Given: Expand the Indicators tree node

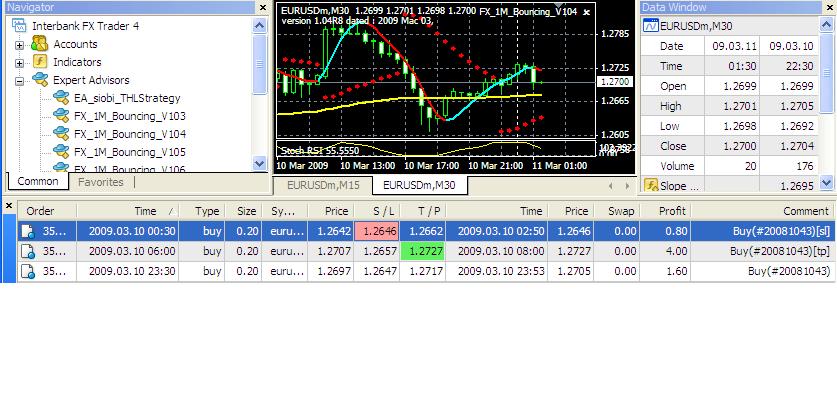Looking at the screenshot, I should pyautogui.click(x=20, y=63).
